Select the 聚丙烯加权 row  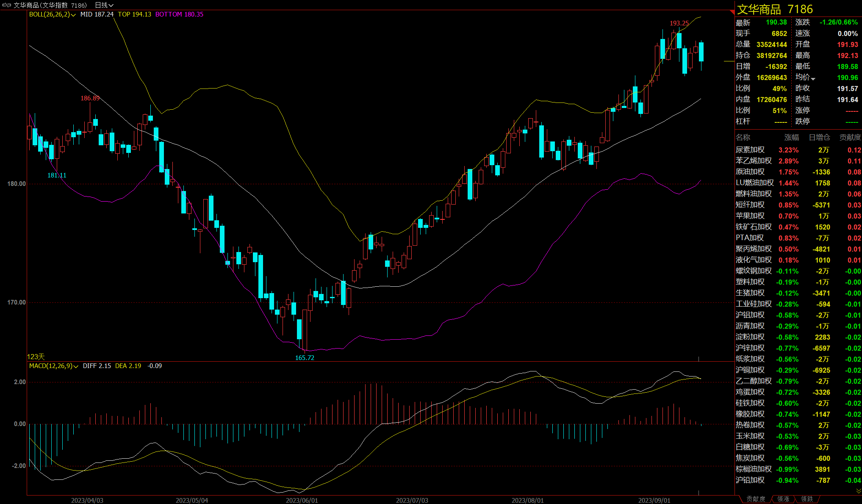(798, 249)
